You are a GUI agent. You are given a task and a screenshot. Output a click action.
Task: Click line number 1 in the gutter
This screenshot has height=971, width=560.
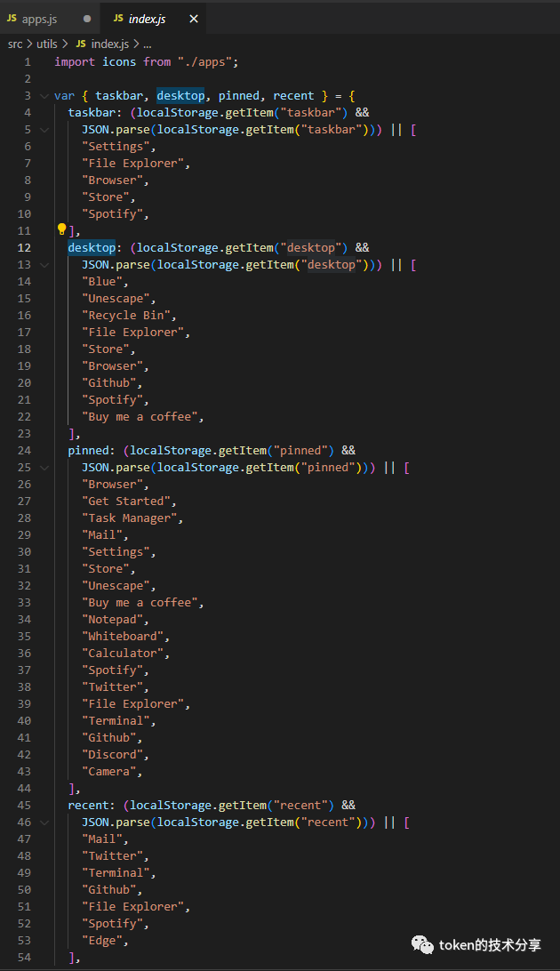[x=28, y=62]
